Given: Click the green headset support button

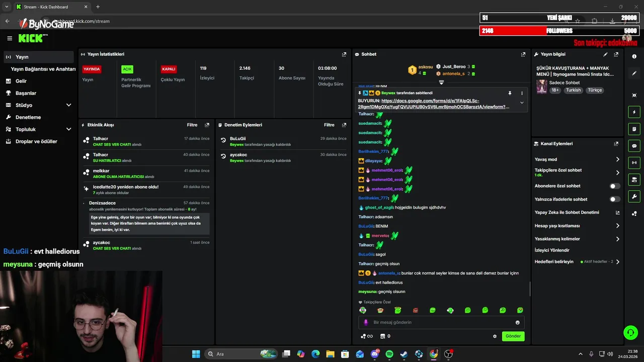Looking at the screenshot, I should [x=630, y=332].
